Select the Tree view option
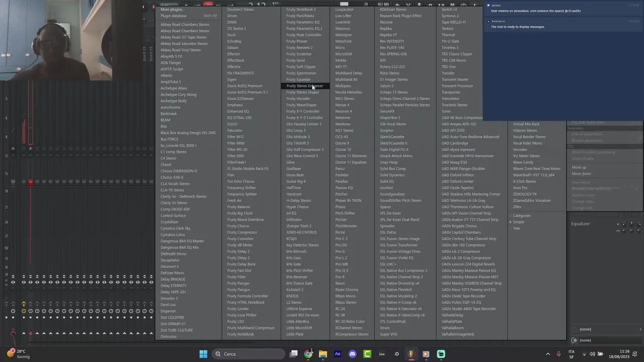Screen dimensions: 644x362 516,228
